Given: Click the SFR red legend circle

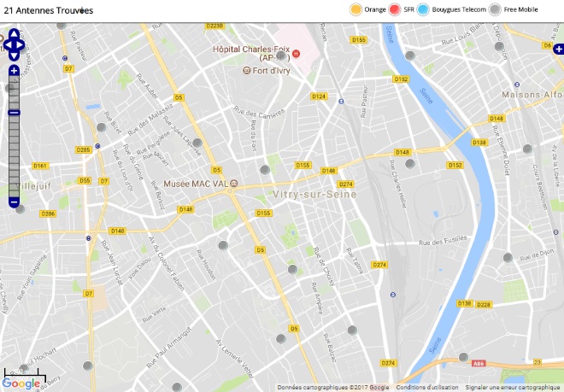Looking at the screenshot, I should (394, 9).
